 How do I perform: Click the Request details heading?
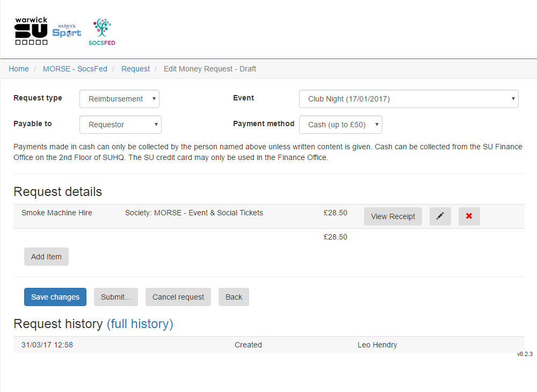[58, 192]
